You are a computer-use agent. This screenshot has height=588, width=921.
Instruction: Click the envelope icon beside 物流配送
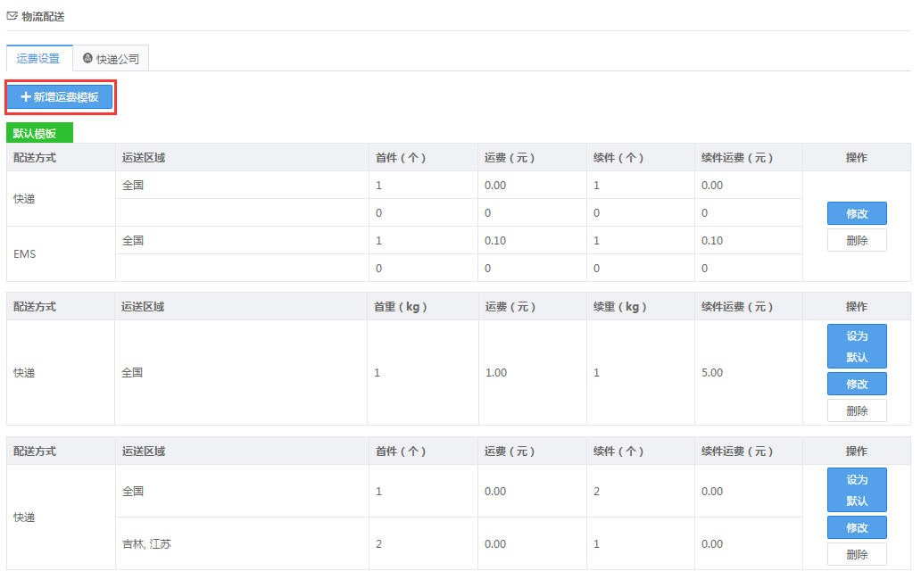(x=12, y=16)
